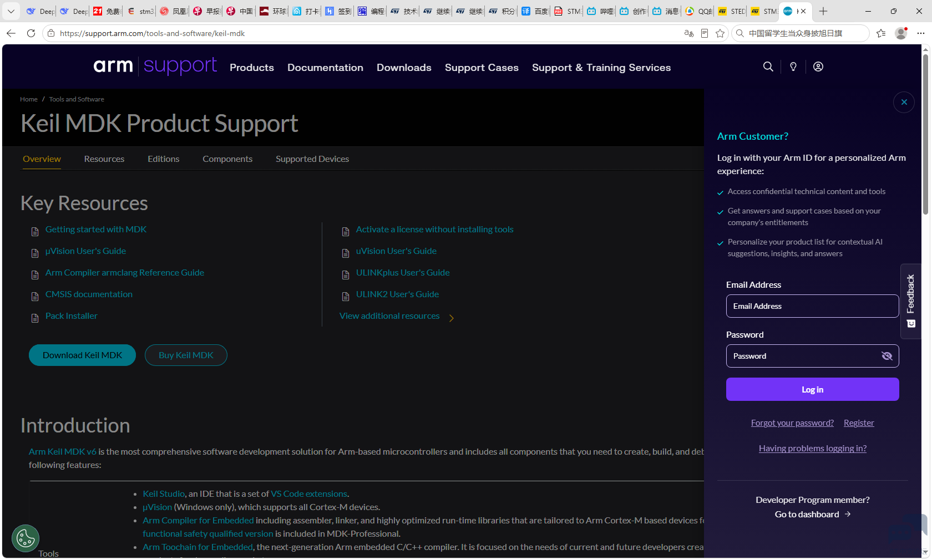
Task: Open the Documentation menu
Action: tap(325, 68)
